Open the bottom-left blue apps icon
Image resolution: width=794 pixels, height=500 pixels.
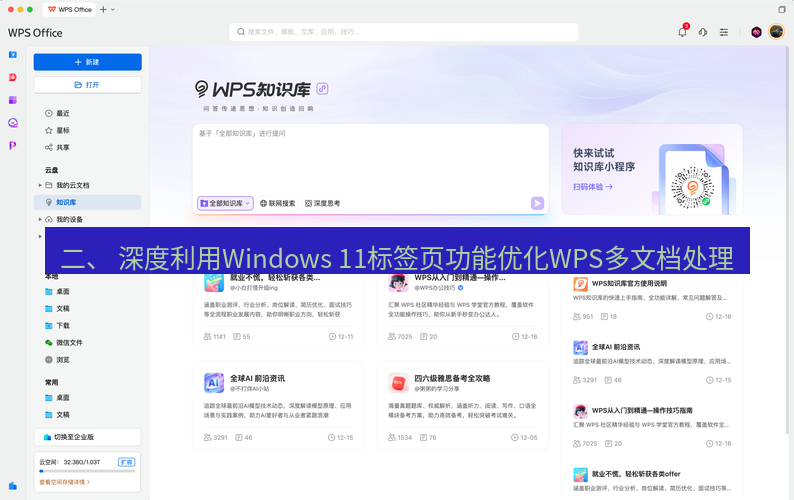[x=13, y=486]
